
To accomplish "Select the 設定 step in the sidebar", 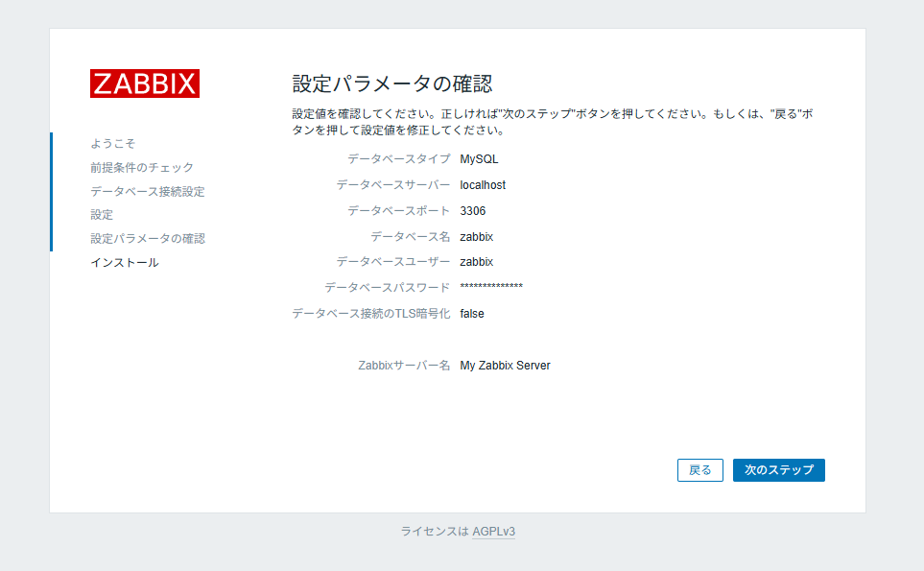I will [102, 215].
